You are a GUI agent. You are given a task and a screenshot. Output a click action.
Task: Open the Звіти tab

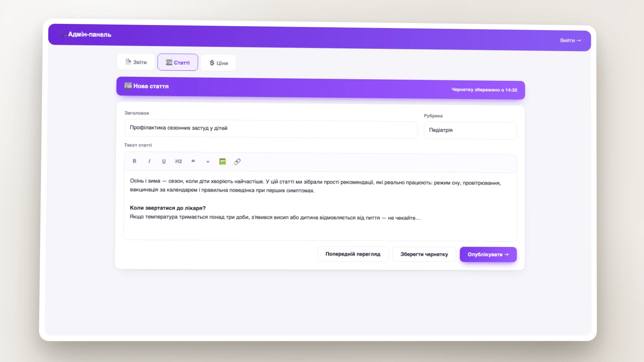coord(136,62)
